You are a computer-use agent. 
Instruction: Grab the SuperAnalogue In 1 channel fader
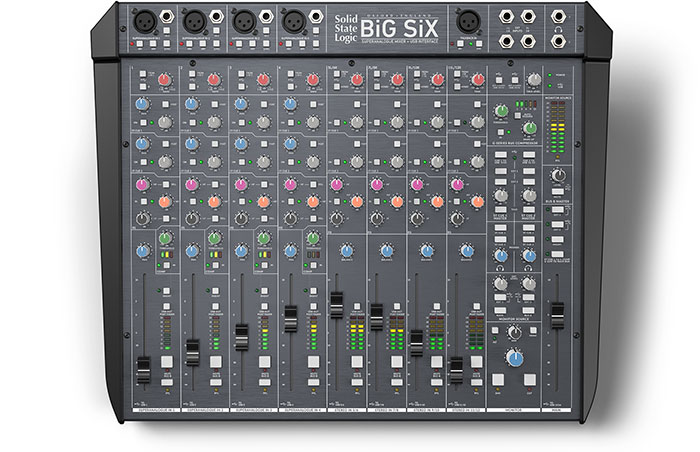(143, 370)
